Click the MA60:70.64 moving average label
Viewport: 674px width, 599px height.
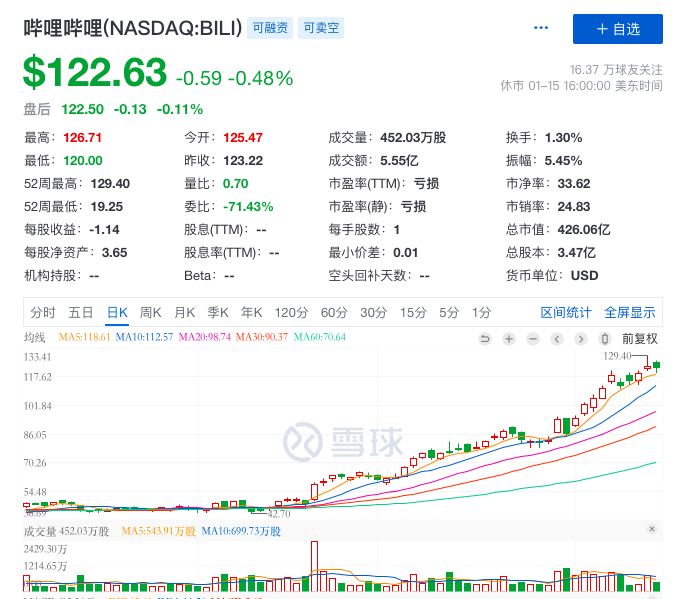click(319, 337)
